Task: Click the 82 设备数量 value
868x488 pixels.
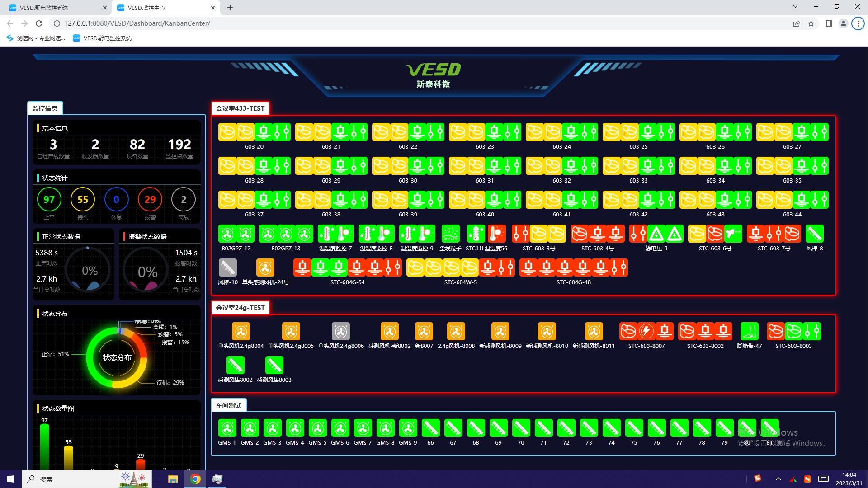Action: coord(137,145)
